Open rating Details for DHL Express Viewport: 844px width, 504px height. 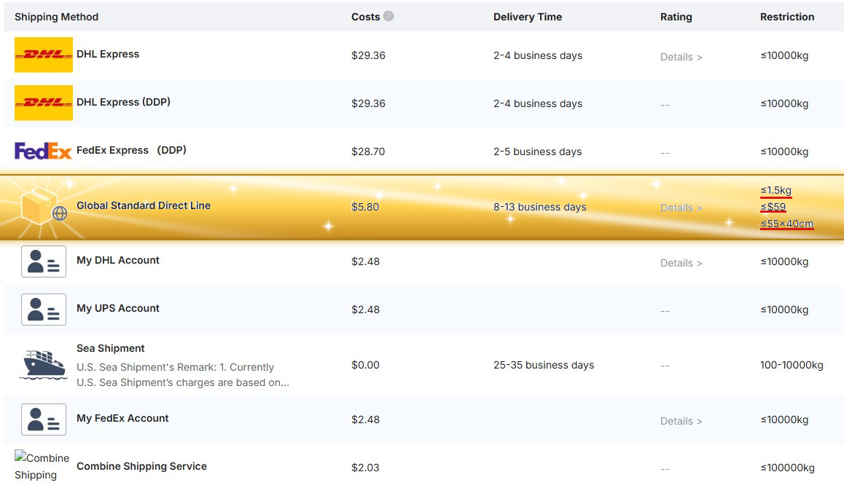pyautogui.click(x=681, y=57)
